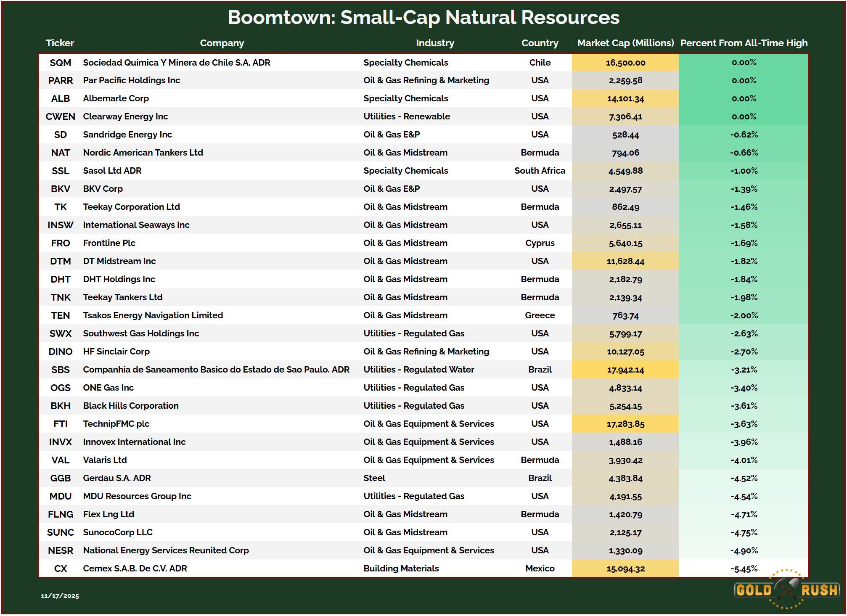The width and height of the screenshot is (847, 616).
Task: Click the TechnipFMC plc company name
Action: point(116,424)
